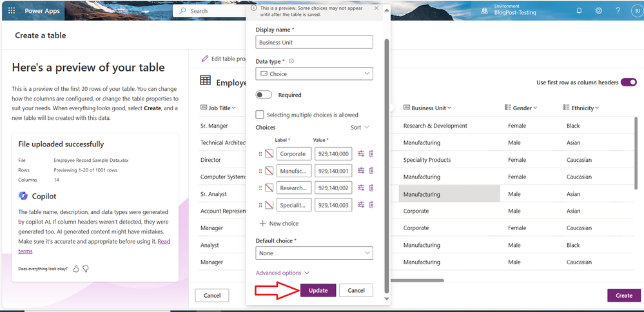Click the table's horizontal scrollbar

click(x=417, y=280)
